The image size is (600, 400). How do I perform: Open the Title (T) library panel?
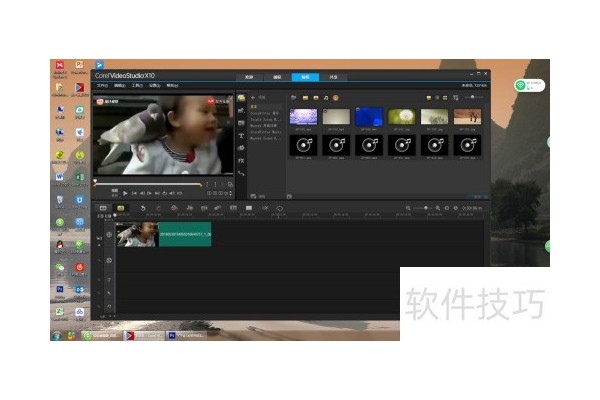click(241, 136)
